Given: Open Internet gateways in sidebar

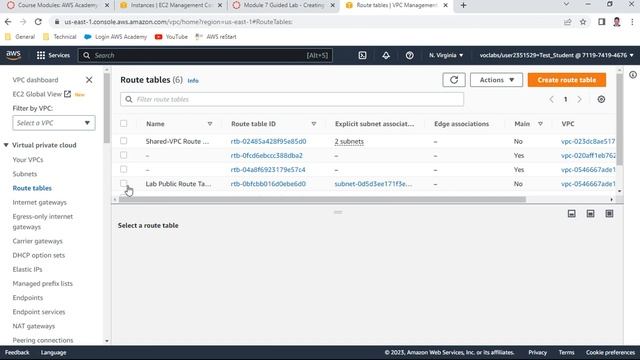Looking at the screenshot, I should pyautogui.click(x=40, y=202).
